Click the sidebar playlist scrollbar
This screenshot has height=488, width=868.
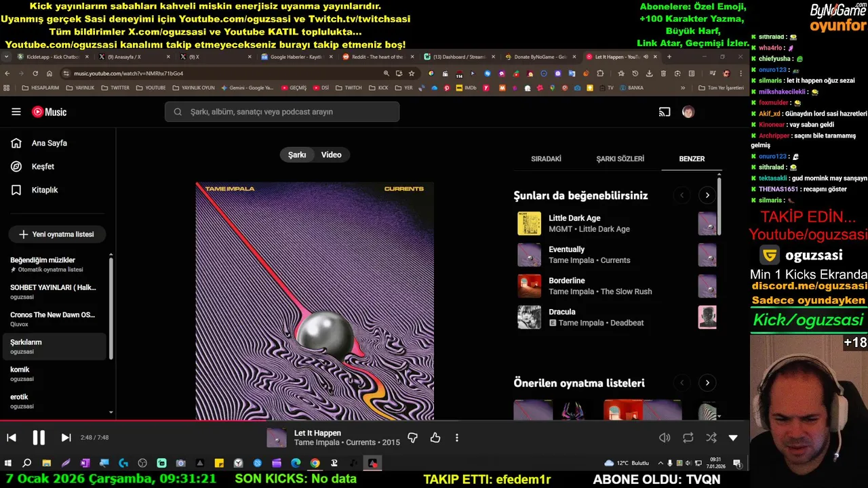(111, 308)
